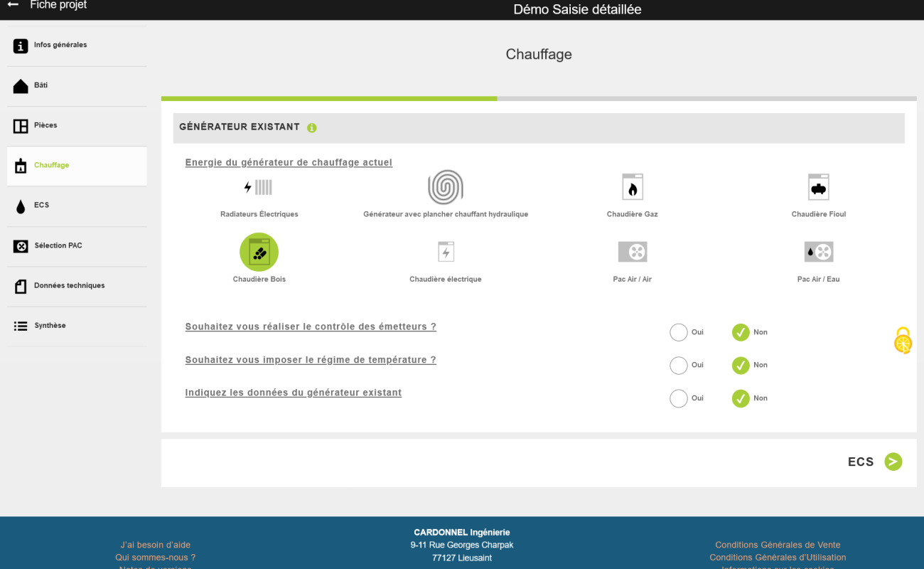Choose the plancher chauffant hydraulique spiral icon

[x=446, y=187]
